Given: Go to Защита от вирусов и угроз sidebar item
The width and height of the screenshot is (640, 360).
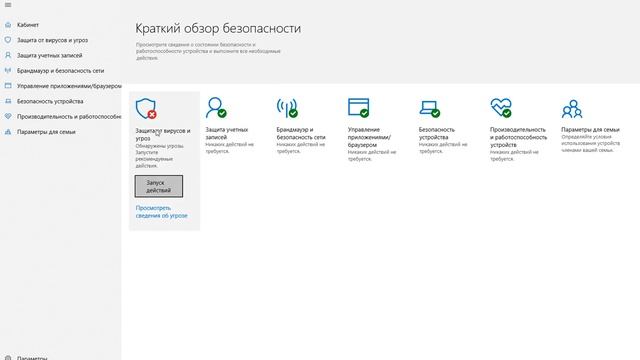Looking at the screenshot, I should tap(52, 40).
